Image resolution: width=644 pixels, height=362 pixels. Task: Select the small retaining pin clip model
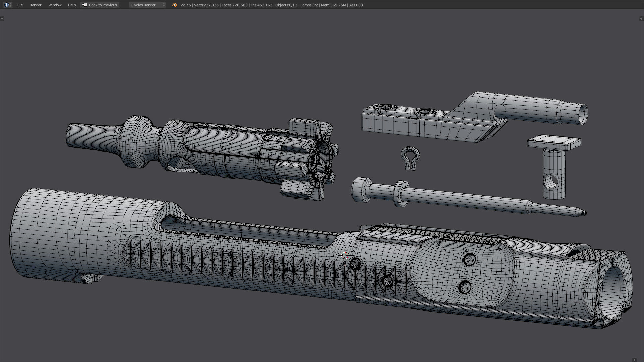[410, 158]
